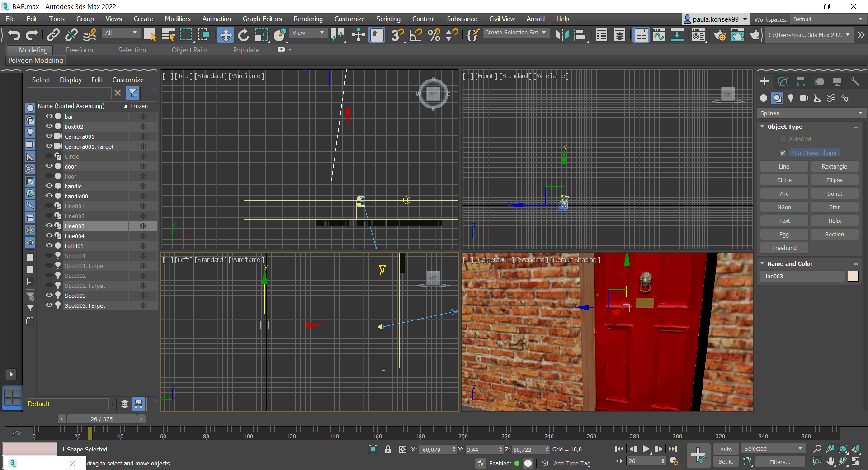Click the time slider 26 / 375 handle

(x=102, y=419)
